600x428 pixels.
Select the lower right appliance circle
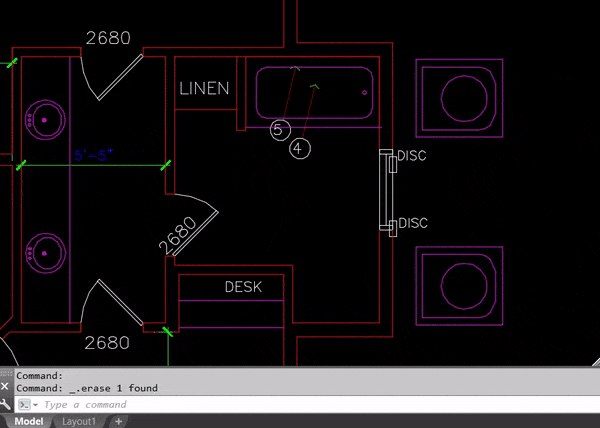(x=464, y=286)
